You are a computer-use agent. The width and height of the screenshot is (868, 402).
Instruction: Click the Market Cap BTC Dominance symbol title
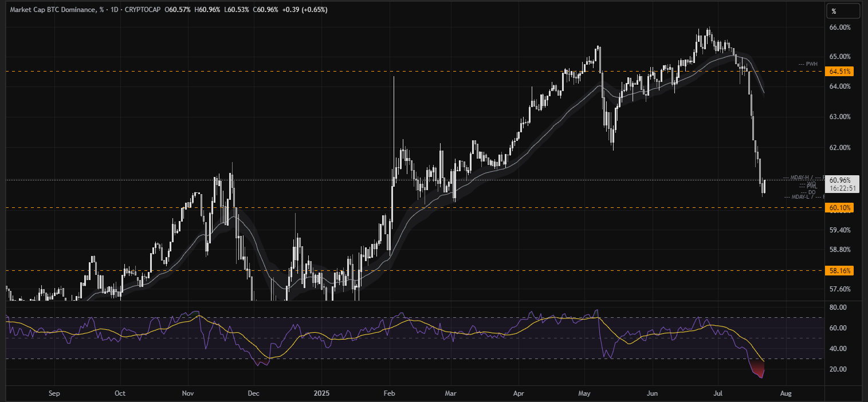coord(52,10)
